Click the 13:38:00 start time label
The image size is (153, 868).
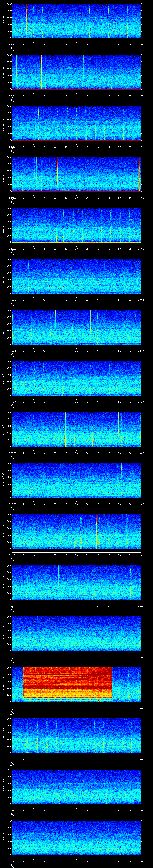12,402
